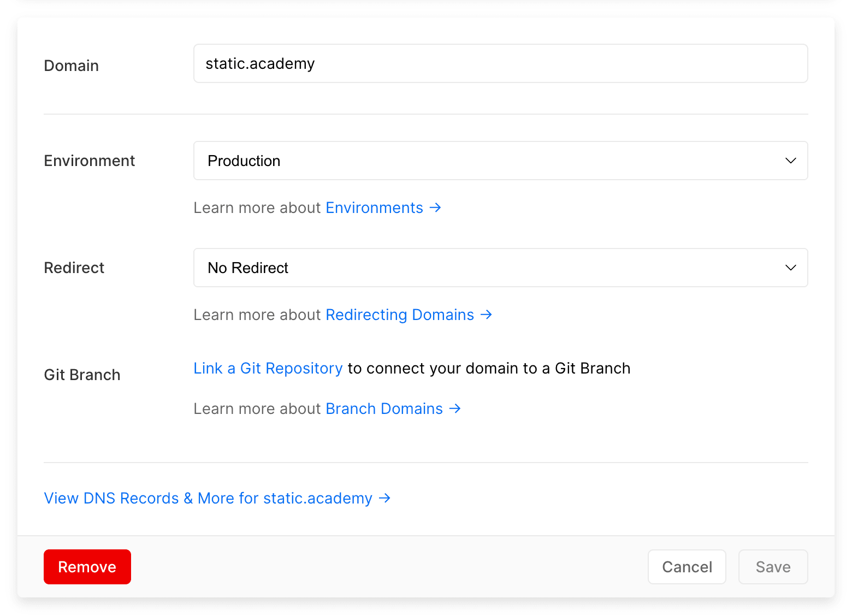Click the Remove button
The image size is (852, 616).
(87, 567)
